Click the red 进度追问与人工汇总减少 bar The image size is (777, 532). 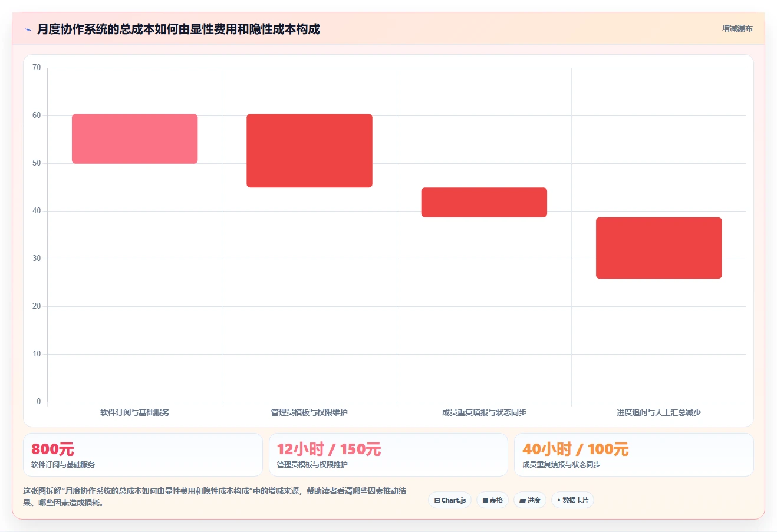tap(659, 248)
